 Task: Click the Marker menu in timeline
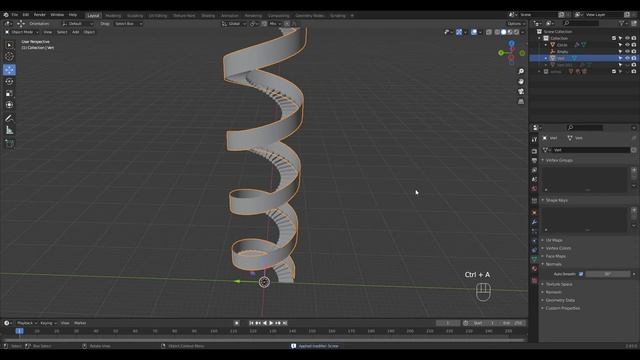click(80, 323)
